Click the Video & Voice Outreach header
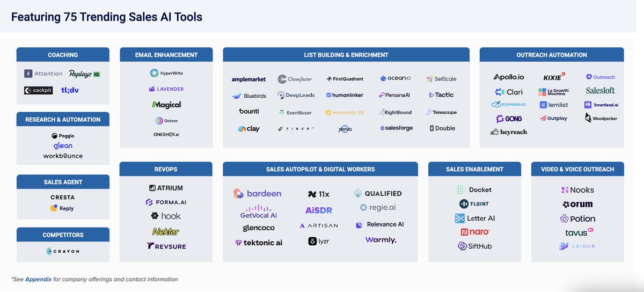 click(x=577, y=169)
